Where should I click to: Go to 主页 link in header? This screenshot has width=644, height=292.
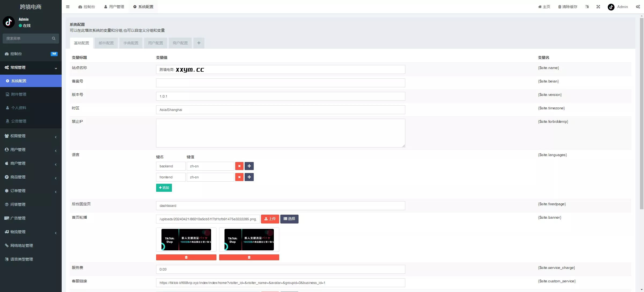544,7
